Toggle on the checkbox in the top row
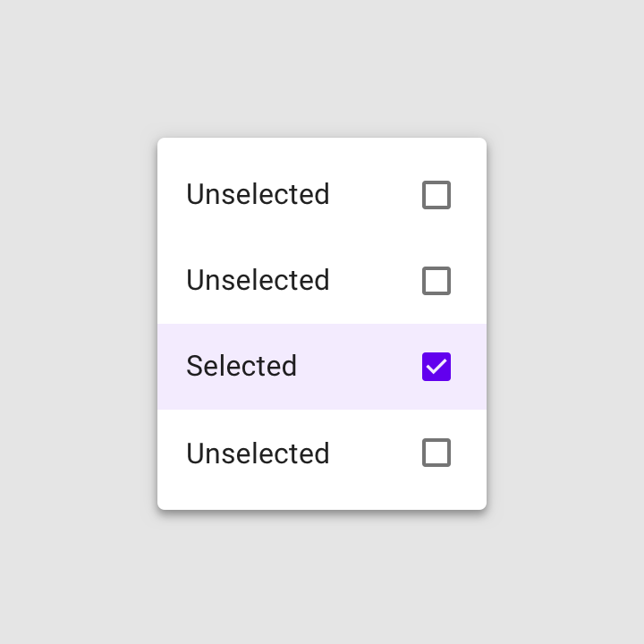Screen dimensions: 644x644 [x=436, y=195]
